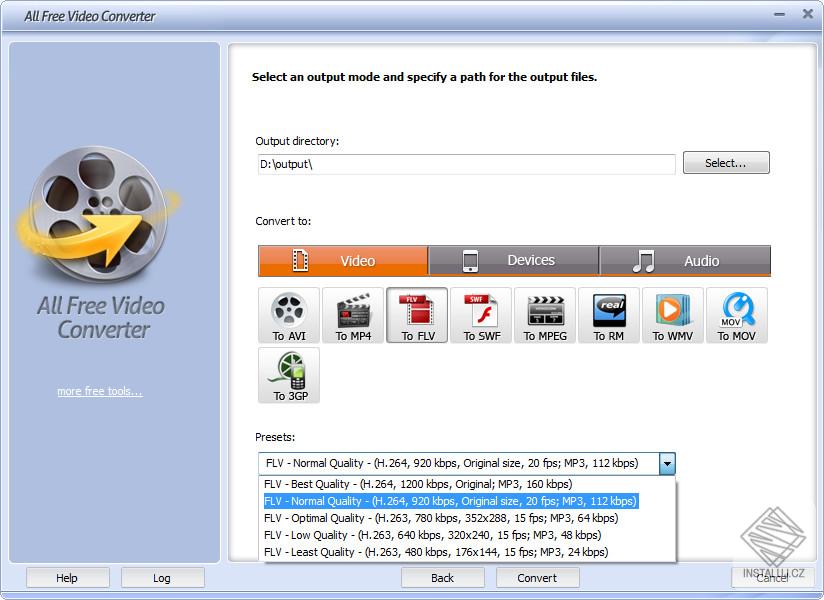Click inside the output directory field
This screenshot has width=824, height=600.
click(x=465, y=164)
